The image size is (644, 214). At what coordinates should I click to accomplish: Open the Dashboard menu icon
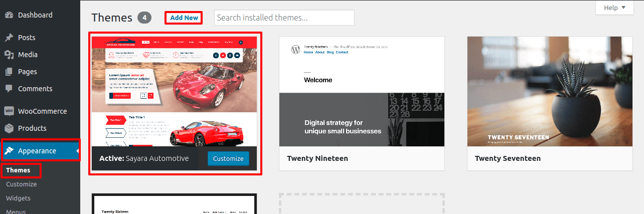pos(9,15)
